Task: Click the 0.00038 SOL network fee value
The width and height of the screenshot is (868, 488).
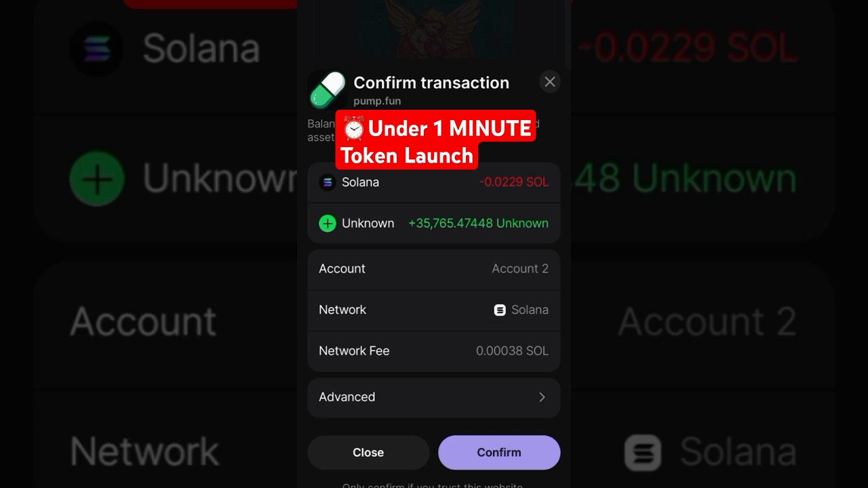Action: point(512,351)
